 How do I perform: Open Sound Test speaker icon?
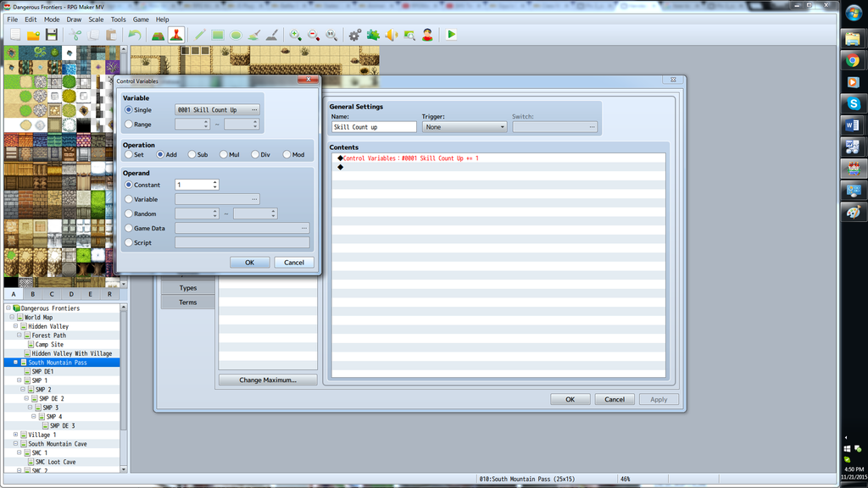click(x=391, y=35)
